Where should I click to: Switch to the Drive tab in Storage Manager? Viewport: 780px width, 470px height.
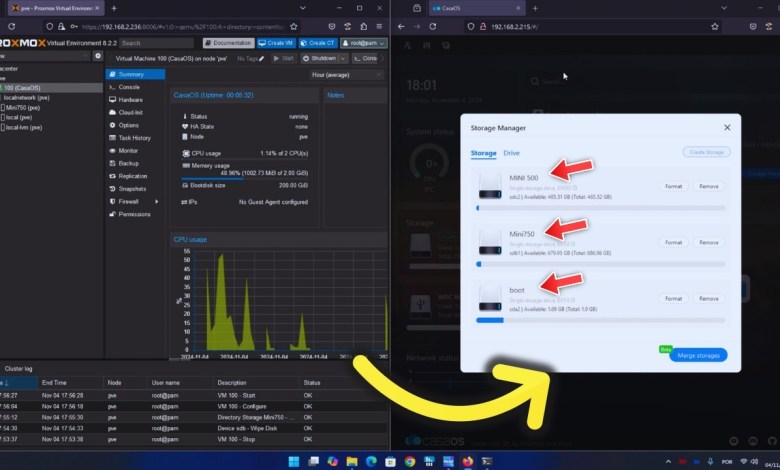(x=511, y=153)
